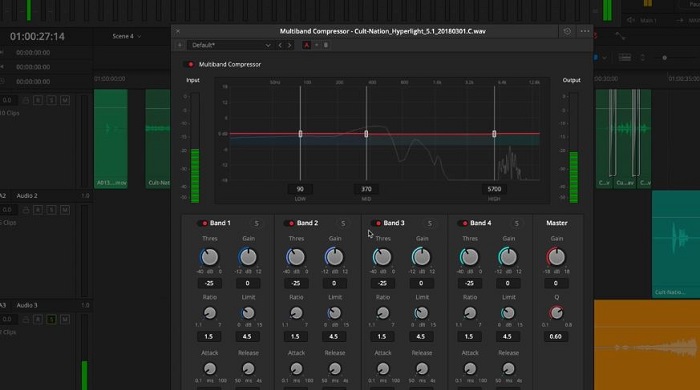Image resolution: width=700 pixels, height=390 pixels.
Task: Click the Band 3 Gain knob
Action: point(421,257)
